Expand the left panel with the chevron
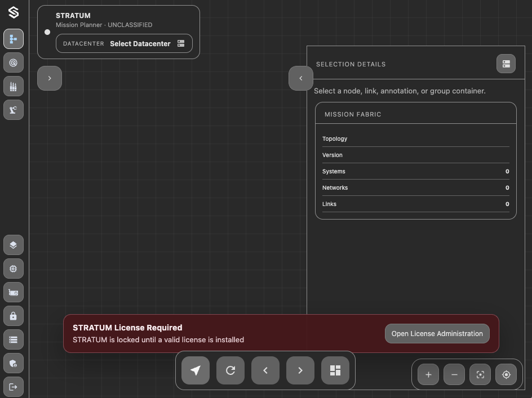Viewport: 532px width, 398px height. point(50,78)
